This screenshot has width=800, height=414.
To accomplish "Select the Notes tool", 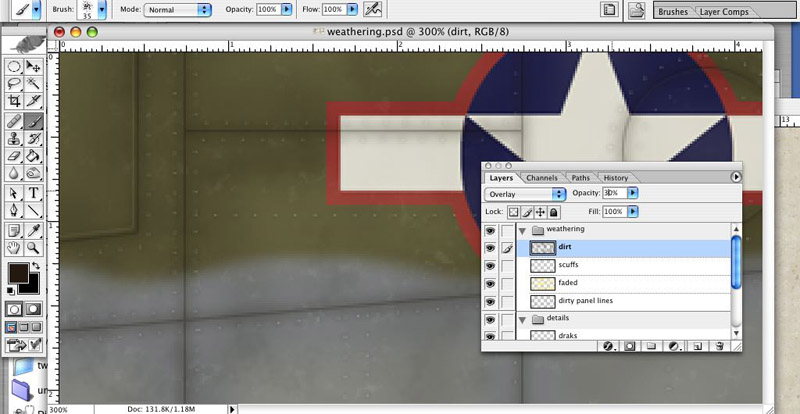I will pos(14,231).
